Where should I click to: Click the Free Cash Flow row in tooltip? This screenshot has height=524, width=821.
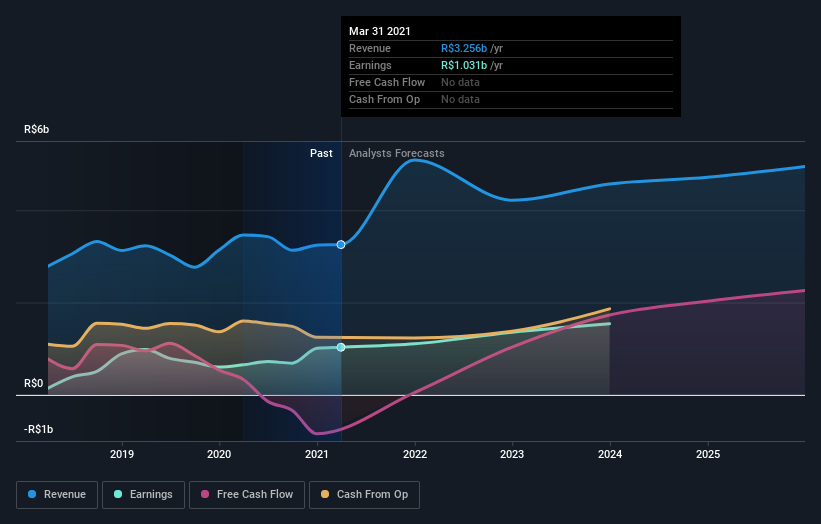[511, 83]
